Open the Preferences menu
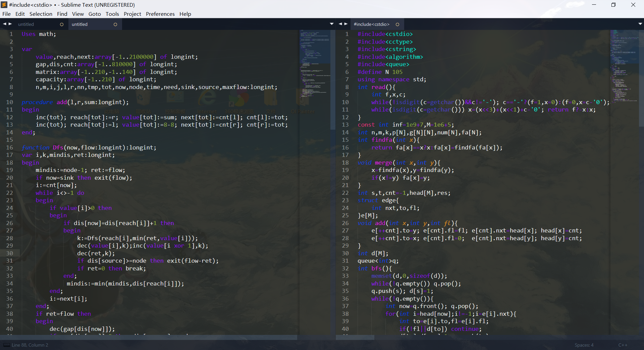Viewport: 644px width, 350px height. pyautogui.click(x=160, y=14)
